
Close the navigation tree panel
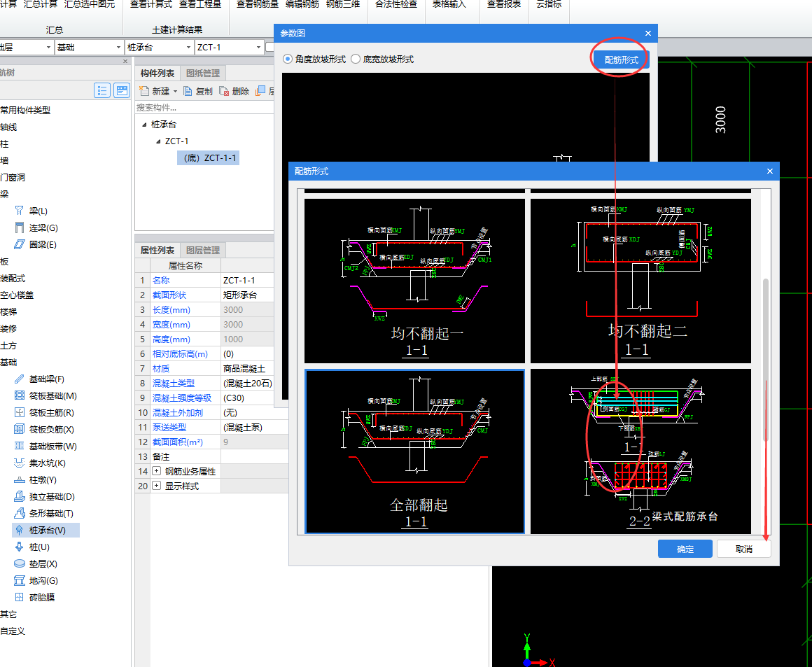[x=125, y=61]
